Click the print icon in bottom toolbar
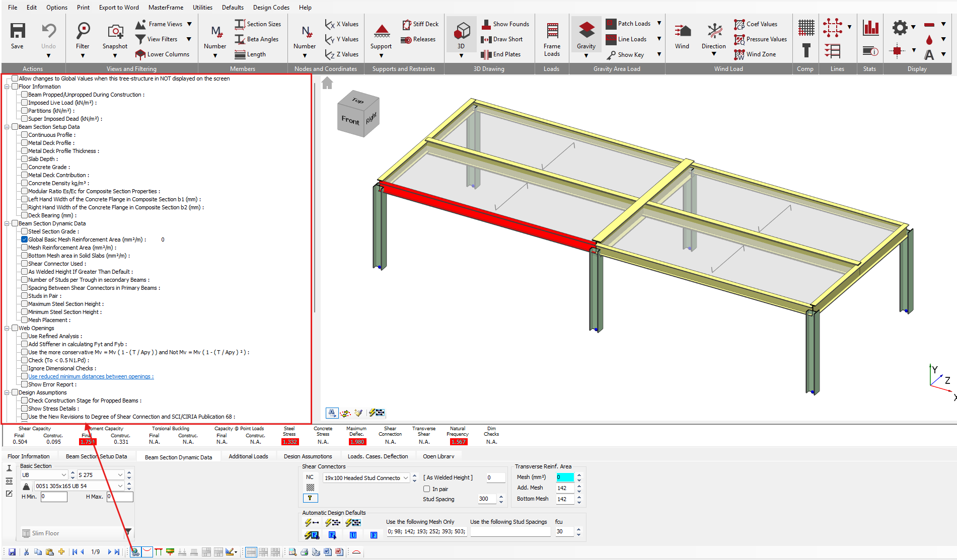The width and height of the screenshot is (957, 560). (304, 552)
